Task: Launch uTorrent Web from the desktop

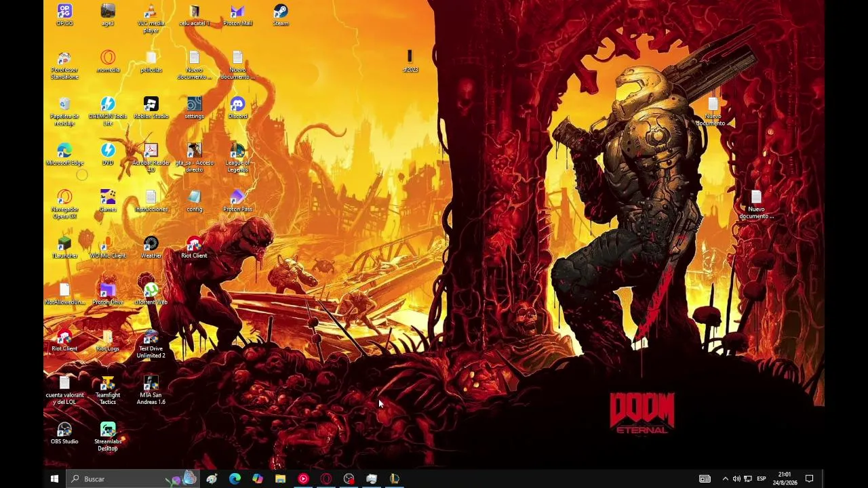Action: coord(151,293)
